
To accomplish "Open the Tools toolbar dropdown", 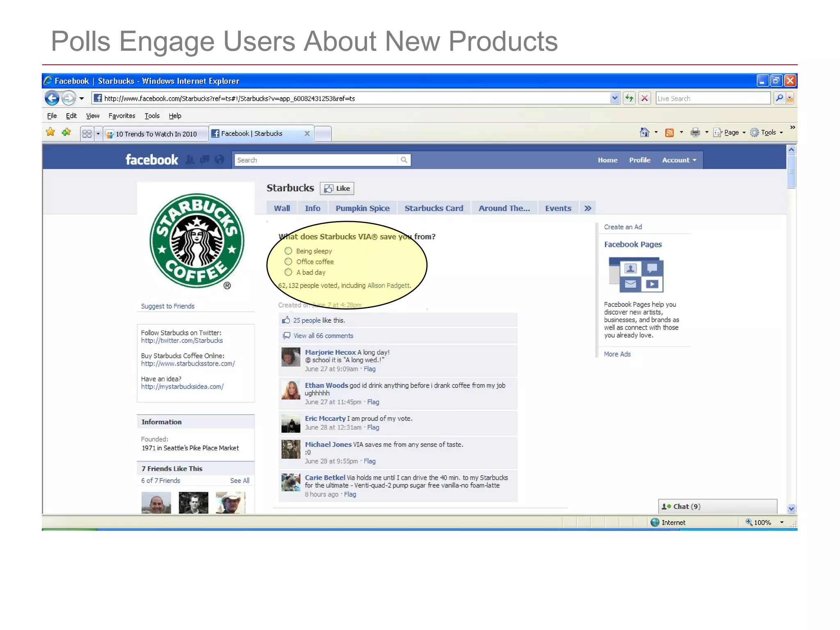I will click(x=767, y=132).
